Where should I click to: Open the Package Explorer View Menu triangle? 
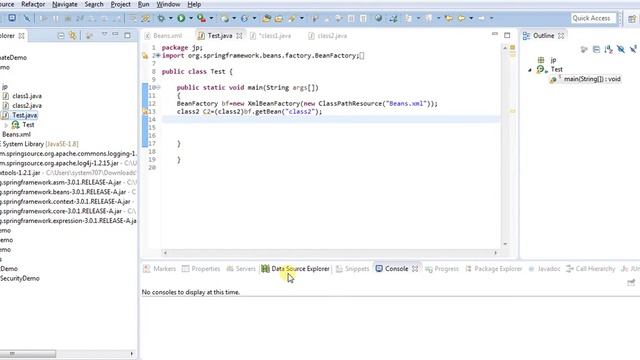tap(104, 35)
